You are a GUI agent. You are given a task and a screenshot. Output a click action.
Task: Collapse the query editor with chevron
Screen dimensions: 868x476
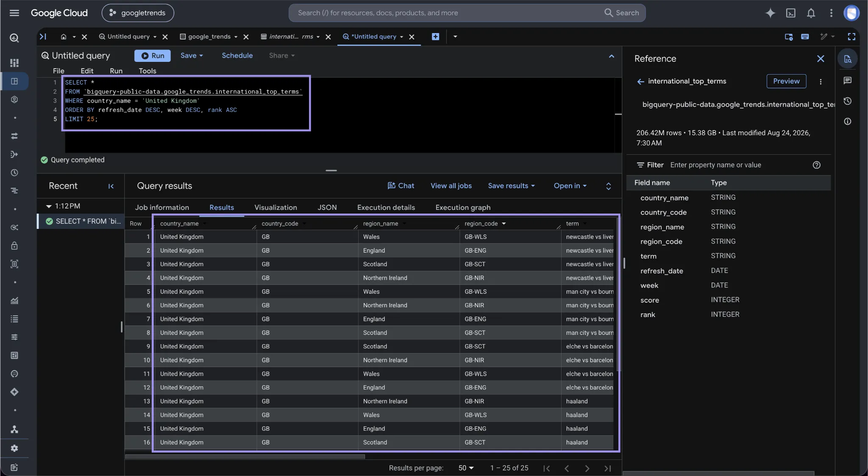612,56
